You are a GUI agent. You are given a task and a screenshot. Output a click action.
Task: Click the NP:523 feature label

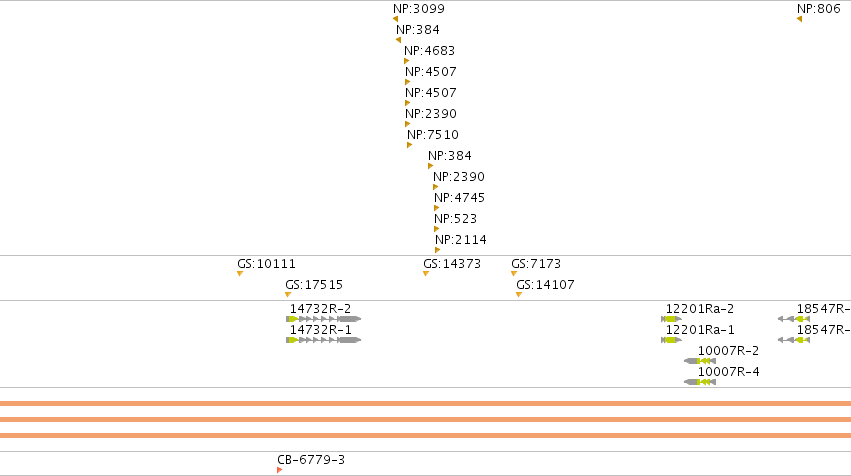coord(455,219)
